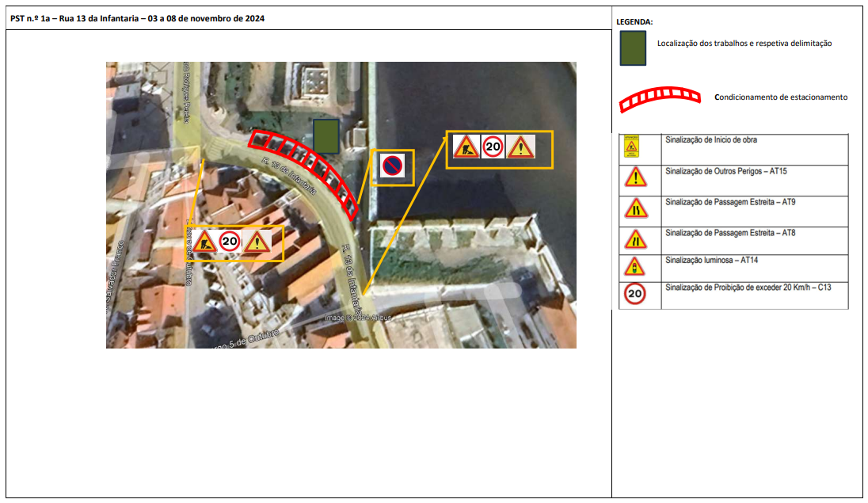Click the C13 20 km/h legend icon
The image size is (868, 503).
[634, 294]
